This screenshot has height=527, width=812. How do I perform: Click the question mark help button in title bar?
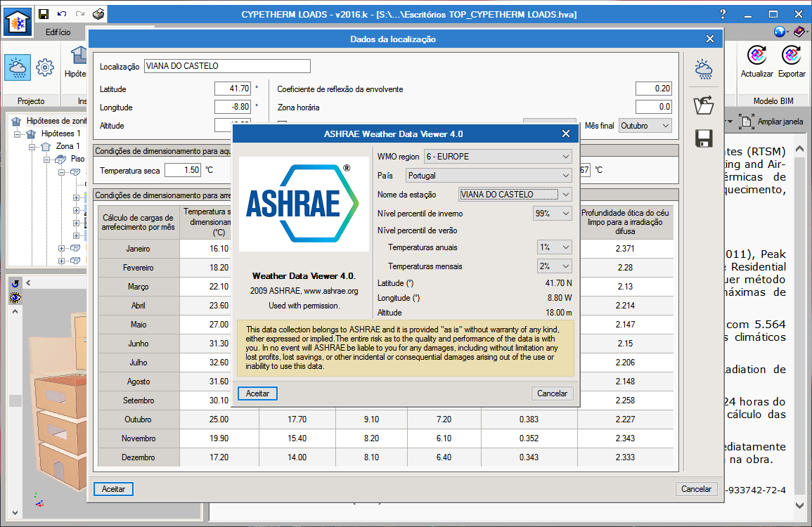tap(723, 14)
